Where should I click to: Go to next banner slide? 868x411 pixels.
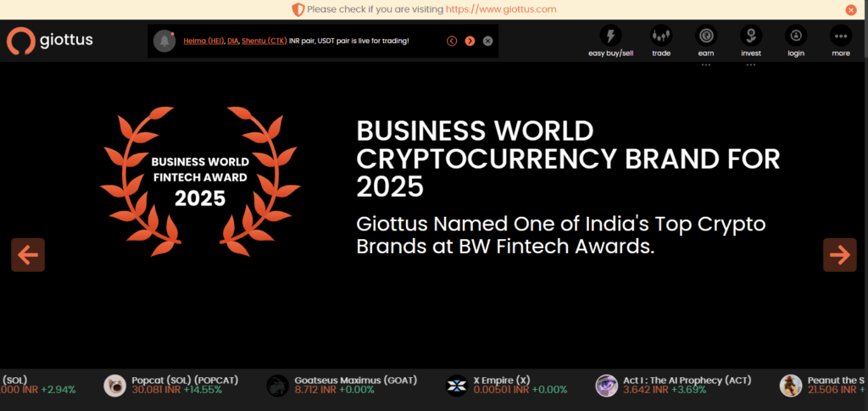coord(840,255)
